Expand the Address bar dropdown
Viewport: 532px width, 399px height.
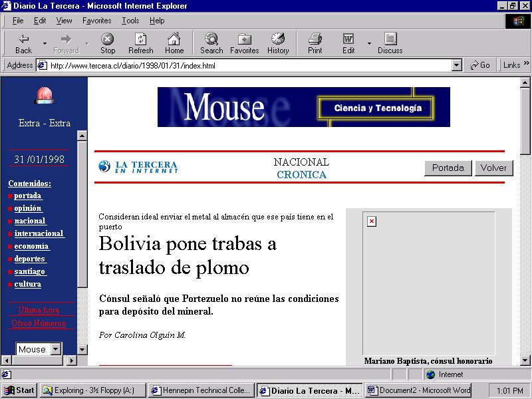(457, 65)
